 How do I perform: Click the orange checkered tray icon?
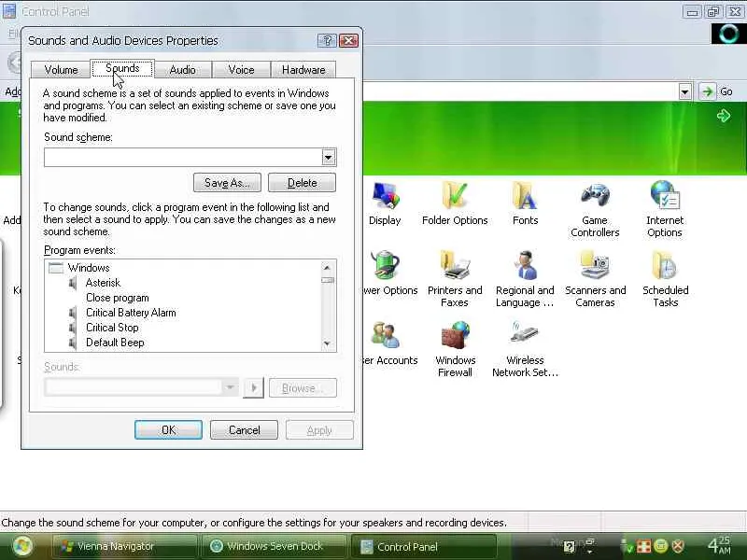[x=643, y=546]
